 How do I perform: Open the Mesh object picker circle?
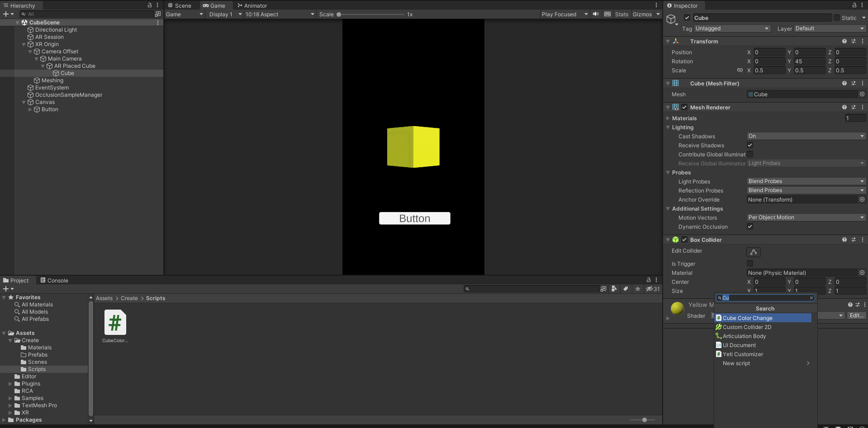pyautogui.click(x=862, y=94)
